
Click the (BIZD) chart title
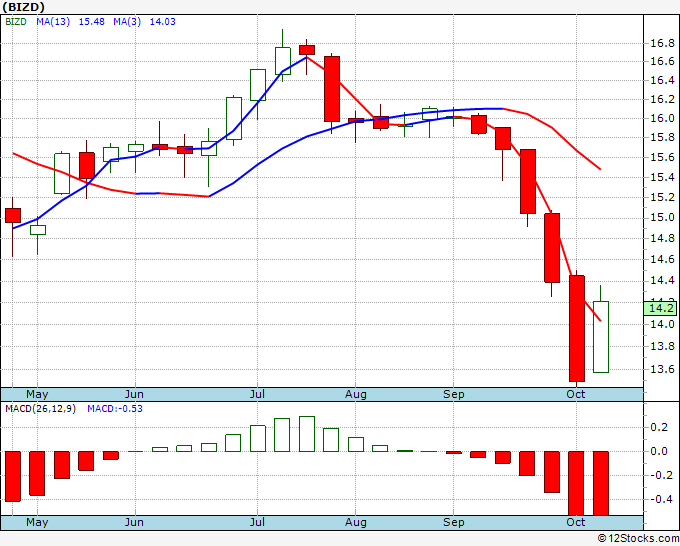coord(23,7)
